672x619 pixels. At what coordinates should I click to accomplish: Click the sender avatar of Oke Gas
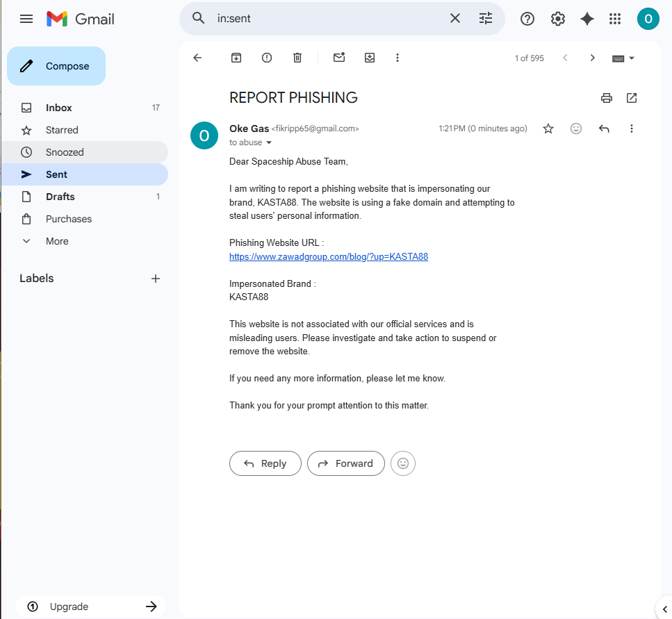pos(204,135)
